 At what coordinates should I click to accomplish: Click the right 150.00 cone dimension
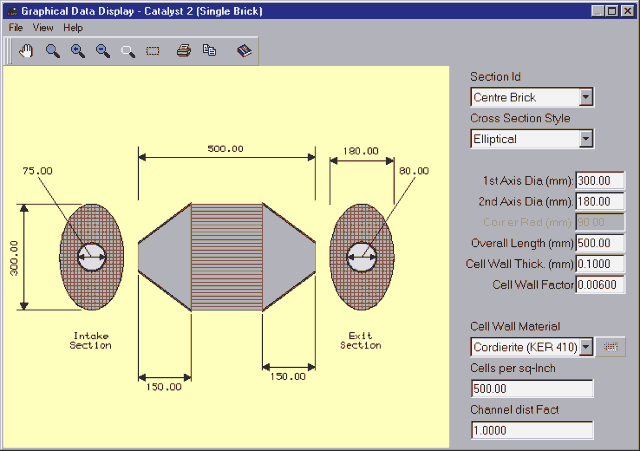pyautogui.click(x=288, y=377)
